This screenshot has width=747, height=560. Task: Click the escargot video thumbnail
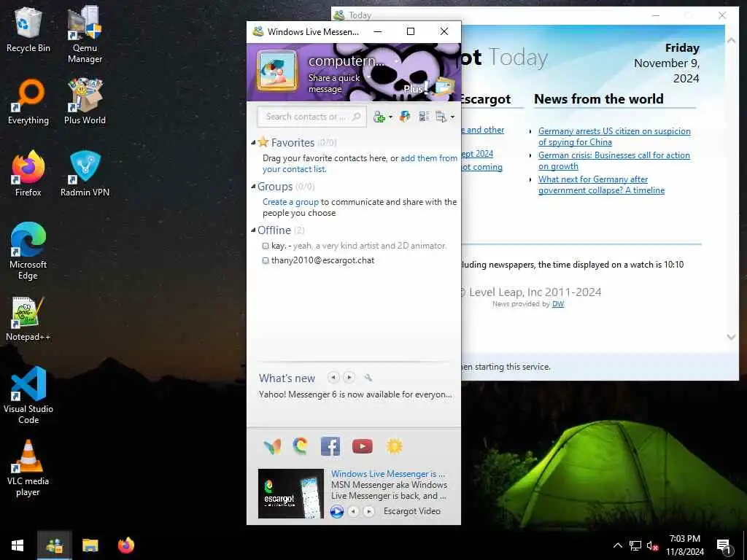point(290,494)
